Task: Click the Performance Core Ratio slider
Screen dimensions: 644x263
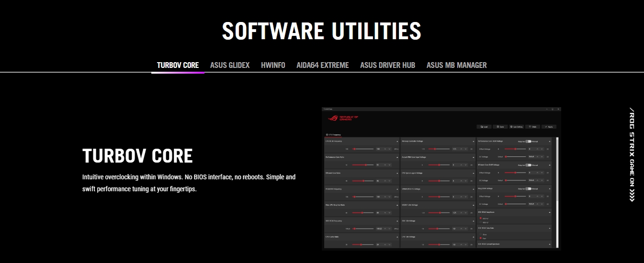Action: pos(363,164)
